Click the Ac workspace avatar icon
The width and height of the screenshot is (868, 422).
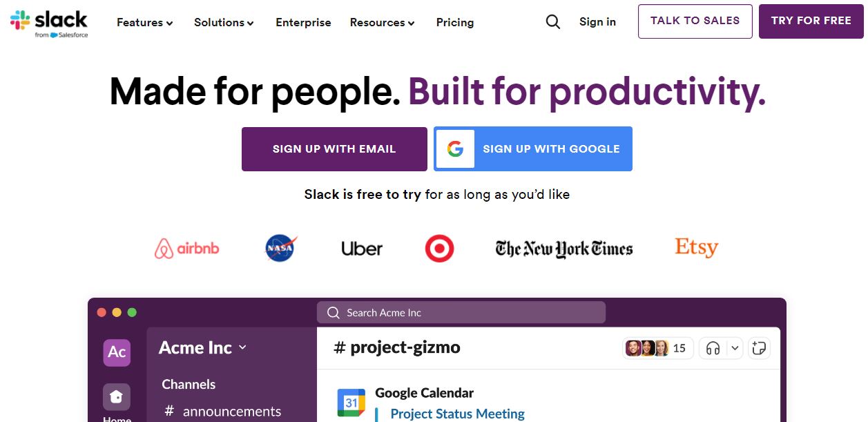(117, 352)
